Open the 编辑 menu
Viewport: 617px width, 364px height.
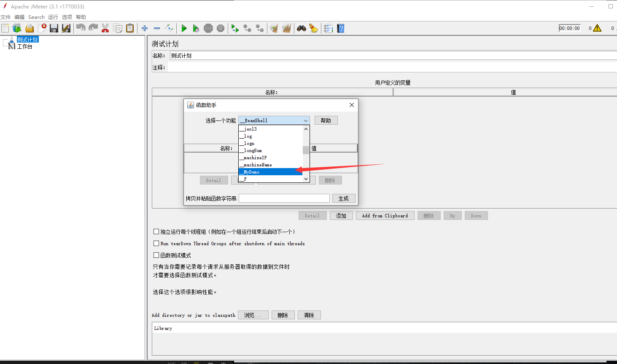tap(19, 17)
